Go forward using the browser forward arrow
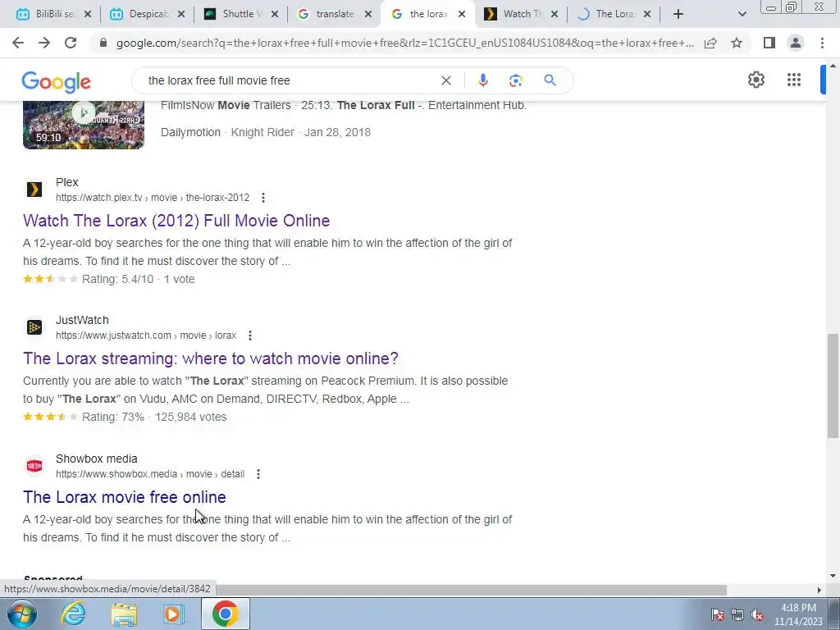 coord(44,43)
